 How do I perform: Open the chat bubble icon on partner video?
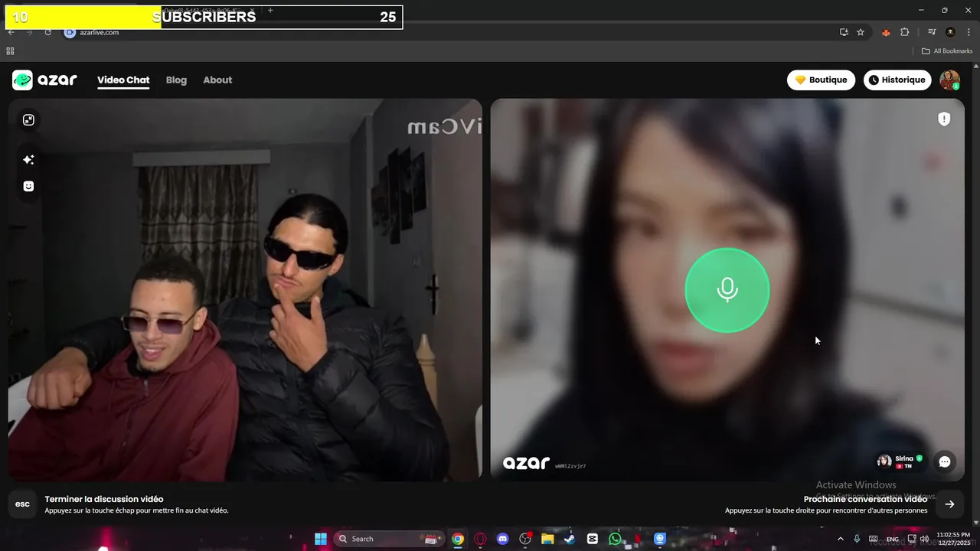click(x=944, y=461)
